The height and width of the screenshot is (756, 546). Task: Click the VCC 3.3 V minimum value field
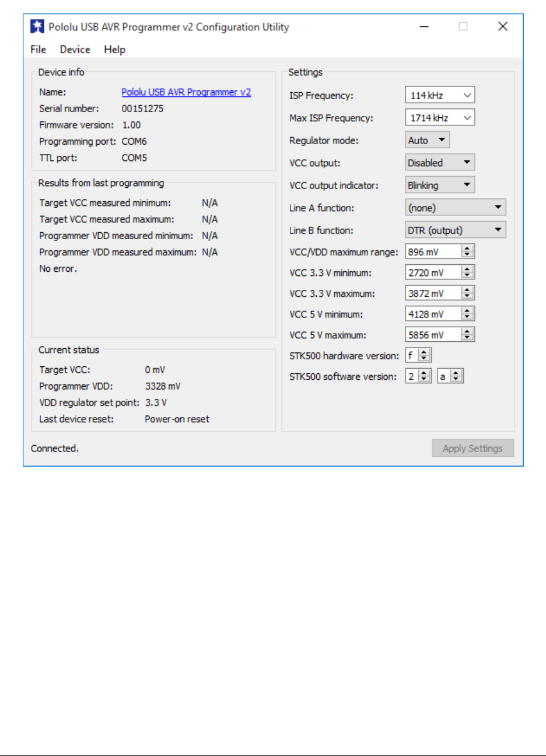coord(433,272)
